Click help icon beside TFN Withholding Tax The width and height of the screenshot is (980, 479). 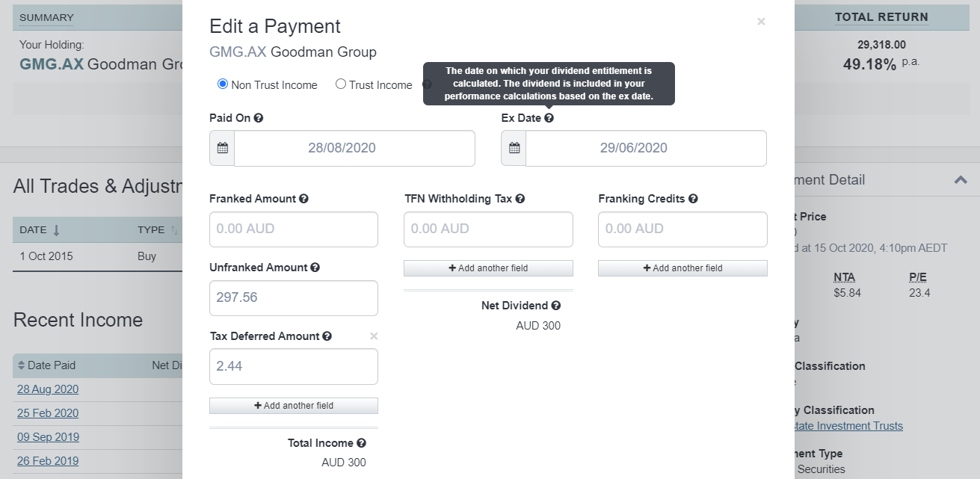520,199
